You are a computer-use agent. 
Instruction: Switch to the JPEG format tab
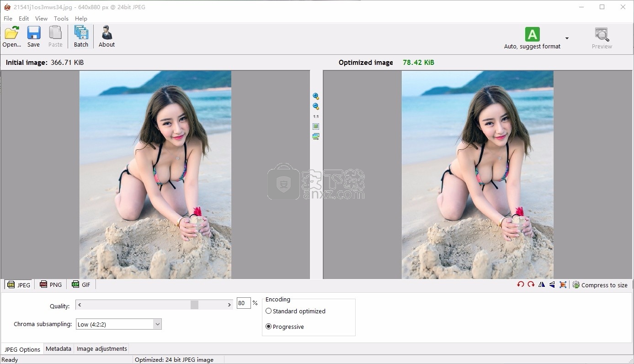[19, 285]
